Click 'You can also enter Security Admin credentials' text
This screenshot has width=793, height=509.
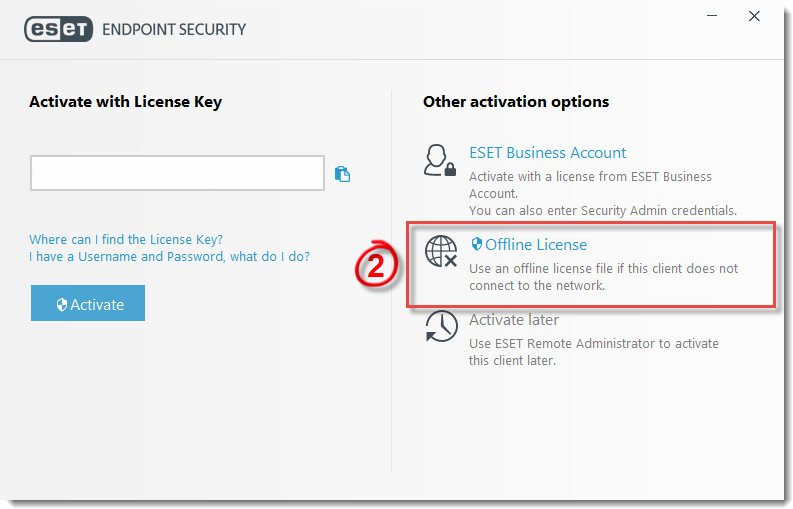click(x=603, y=210)
